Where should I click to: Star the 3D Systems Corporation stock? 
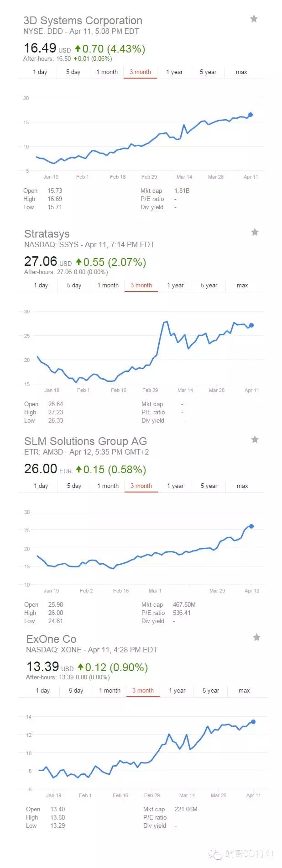254,19
